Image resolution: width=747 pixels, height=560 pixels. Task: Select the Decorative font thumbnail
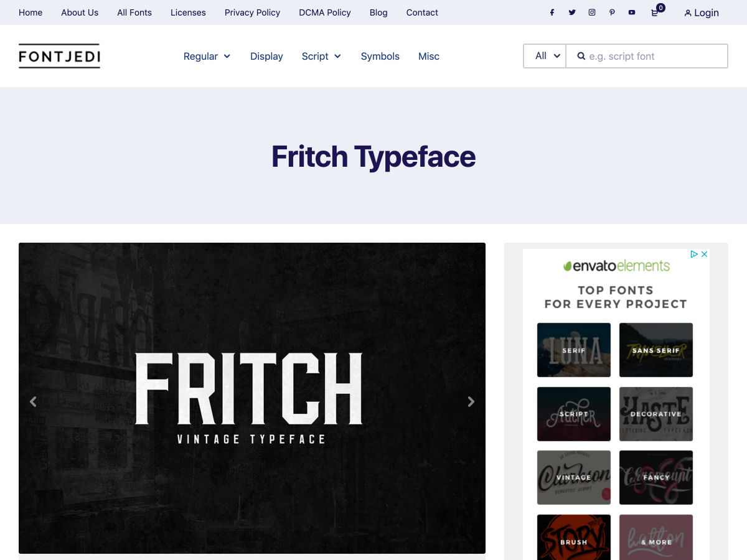656,414
